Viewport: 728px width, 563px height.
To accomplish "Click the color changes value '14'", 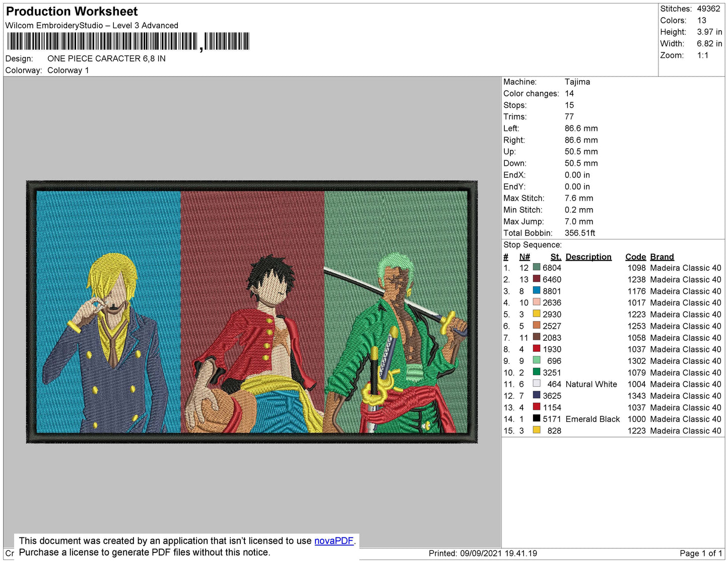I will pyautogui.click(x=569, y=93).
